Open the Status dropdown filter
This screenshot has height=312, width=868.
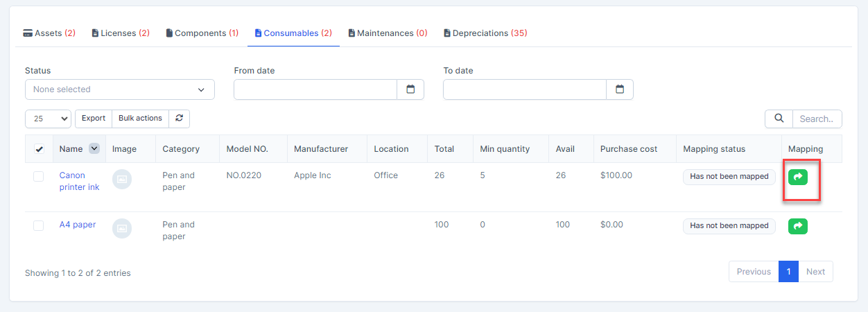click(x=119, y=89)
